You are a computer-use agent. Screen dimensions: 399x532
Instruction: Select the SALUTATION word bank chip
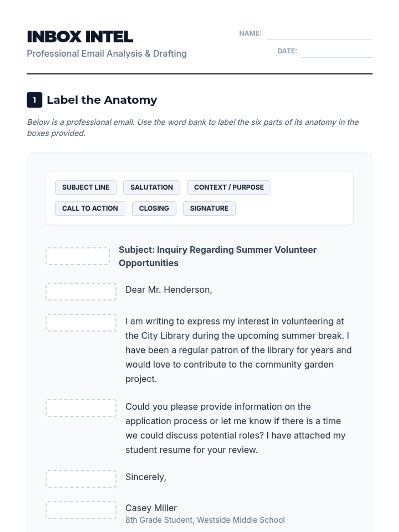pos(152,188)
